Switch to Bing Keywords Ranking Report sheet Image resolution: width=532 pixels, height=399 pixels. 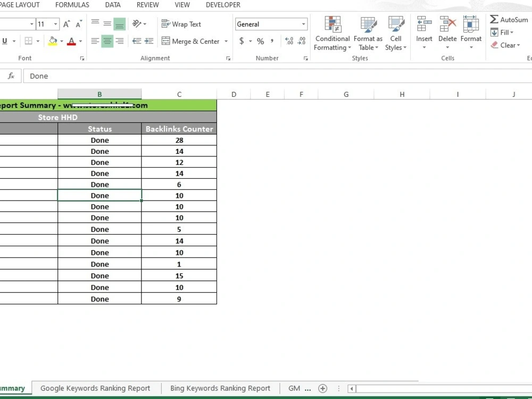coord(220,388)
